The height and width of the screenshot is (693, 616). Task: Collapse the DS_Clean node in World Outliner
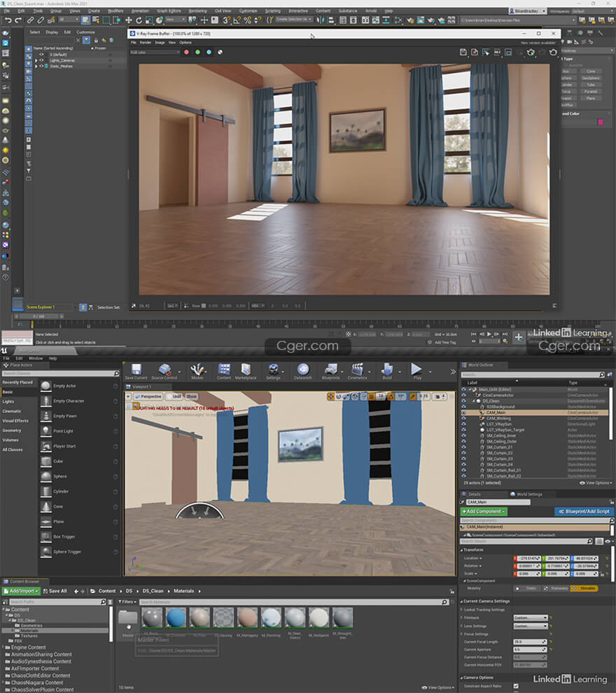474,401
